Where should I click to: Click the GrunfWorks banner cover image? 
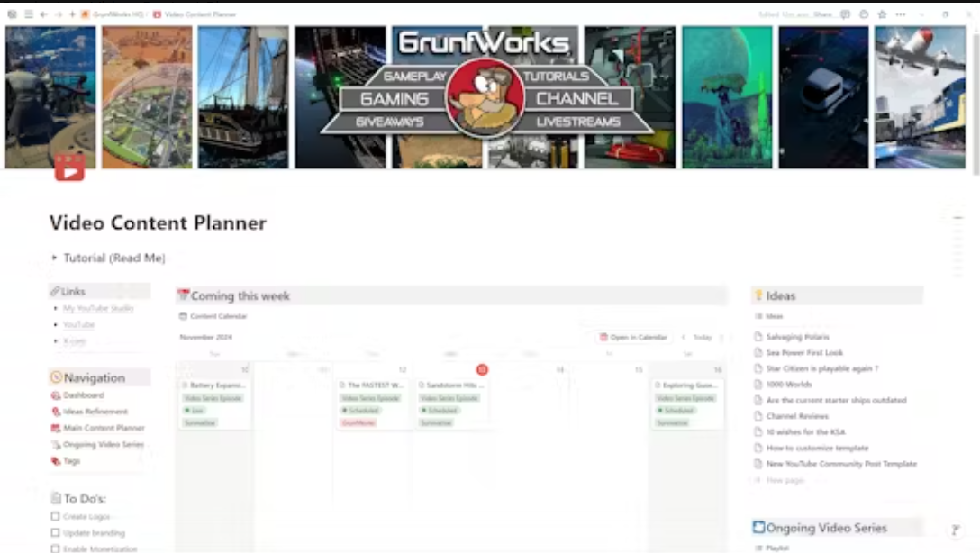[x=485, y=97]
